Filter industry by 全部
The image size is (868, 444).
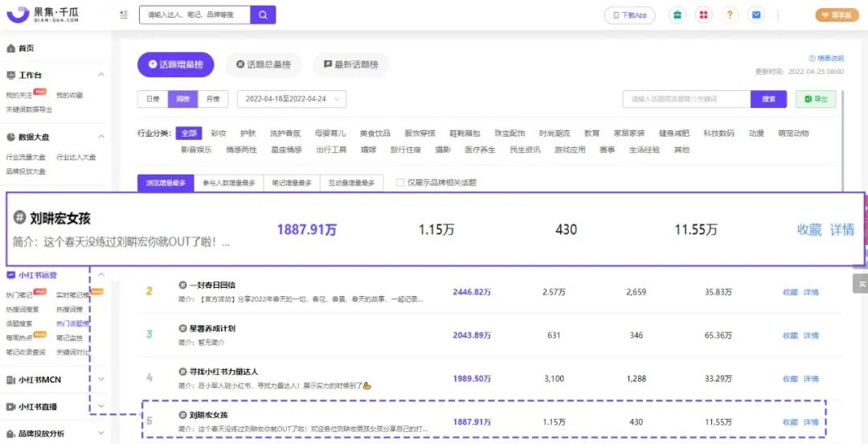[x=189, y=134]
